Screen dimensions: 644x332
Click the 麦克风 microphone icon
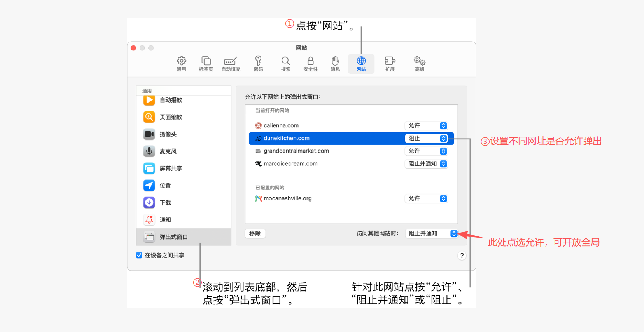click(x=149, y=151)
